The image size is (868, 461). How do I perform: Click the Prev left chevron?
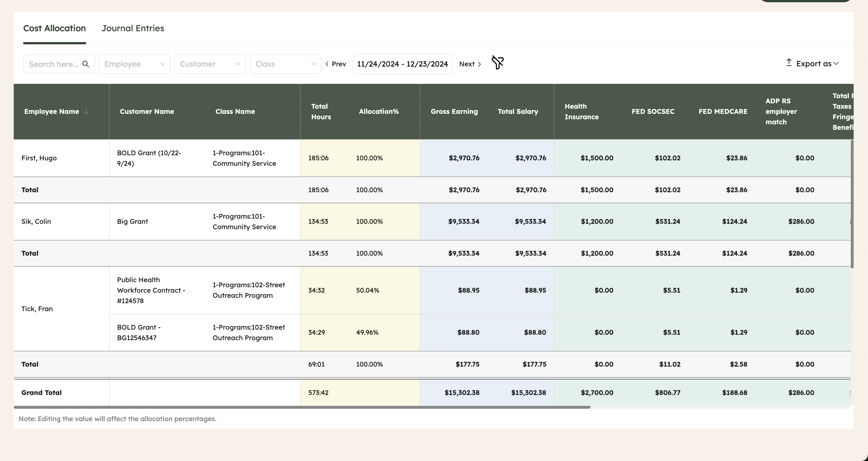[x=327, y=64]
